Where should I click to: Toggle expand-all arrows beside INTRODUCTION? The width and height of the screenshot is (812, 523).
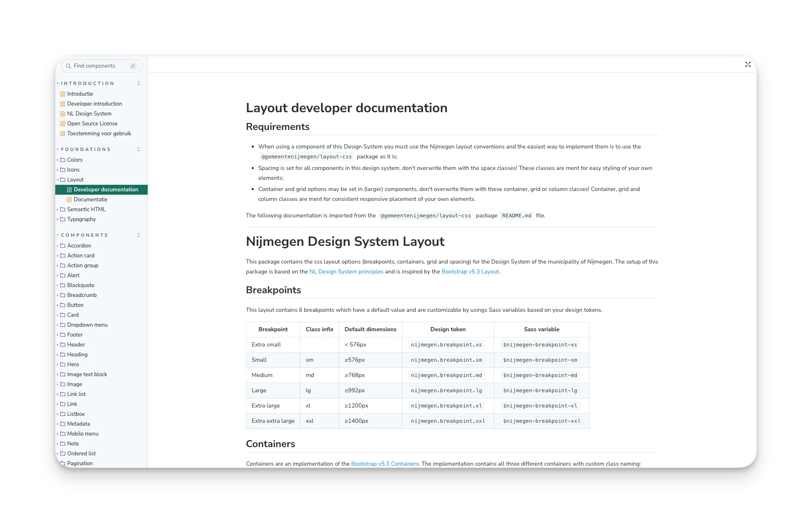(x=139, y=83)
